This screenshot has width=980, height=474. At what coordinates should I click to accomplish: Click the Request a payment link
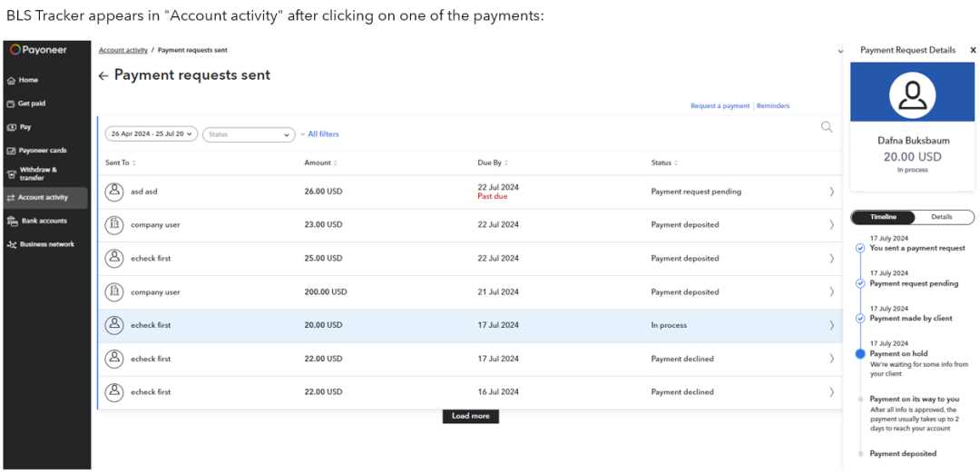click(720, 106)
